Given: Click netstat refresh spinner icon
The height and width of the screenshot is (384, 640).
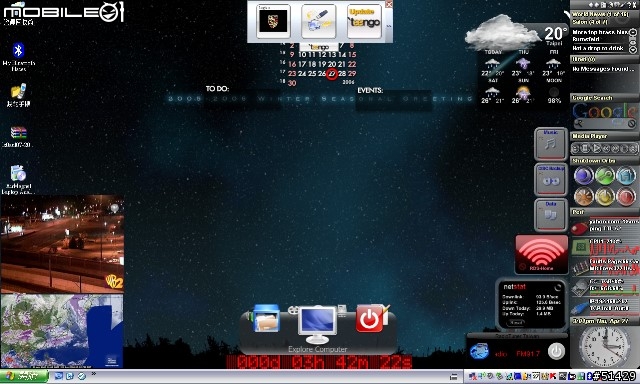Looking at the screenshot, I should click(558, 287).
